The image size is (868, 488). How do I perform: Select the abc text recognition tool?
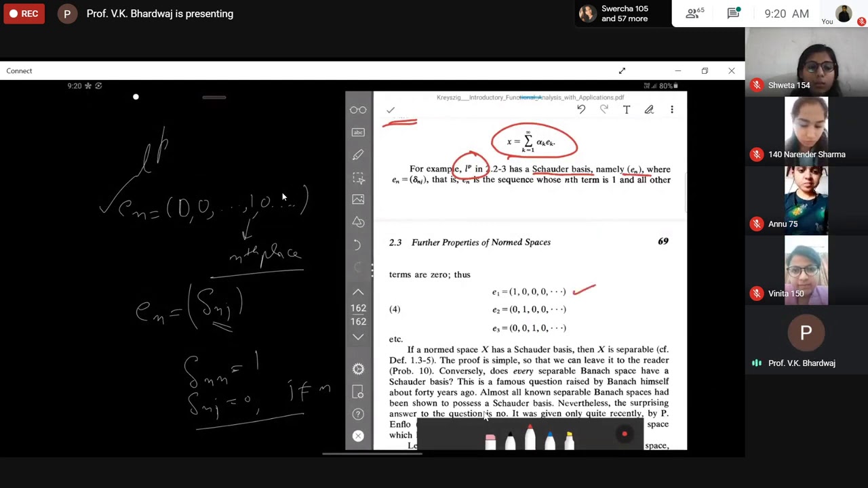pos(358,132)
